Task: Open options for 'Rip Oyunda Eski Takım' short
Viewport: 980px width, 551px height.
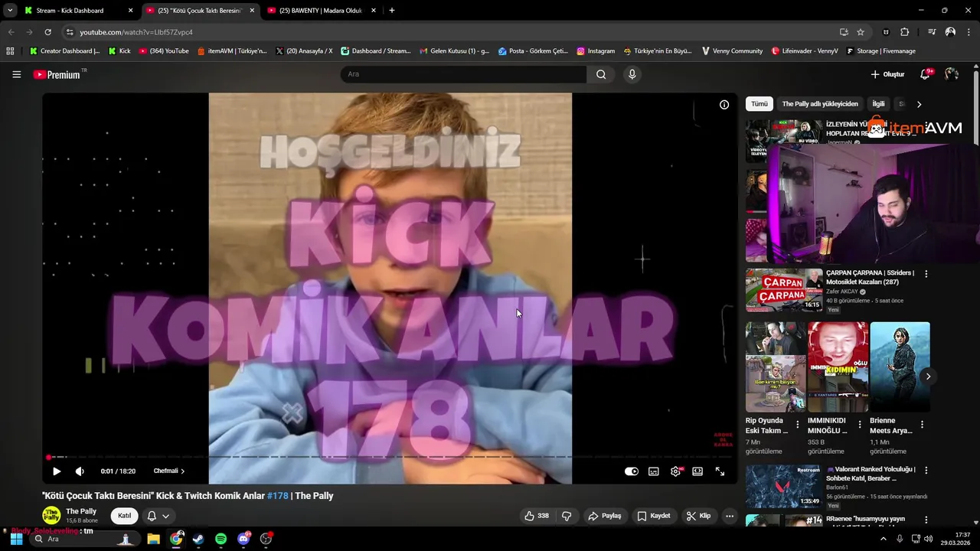Action: click(797, 425)
